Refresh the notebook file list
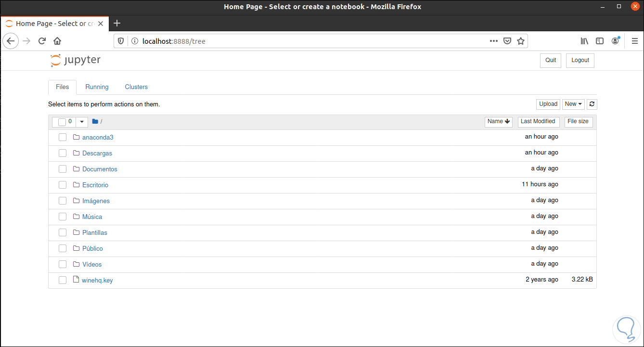This screenshot has height=347, width=644. [x=592, y=104]
